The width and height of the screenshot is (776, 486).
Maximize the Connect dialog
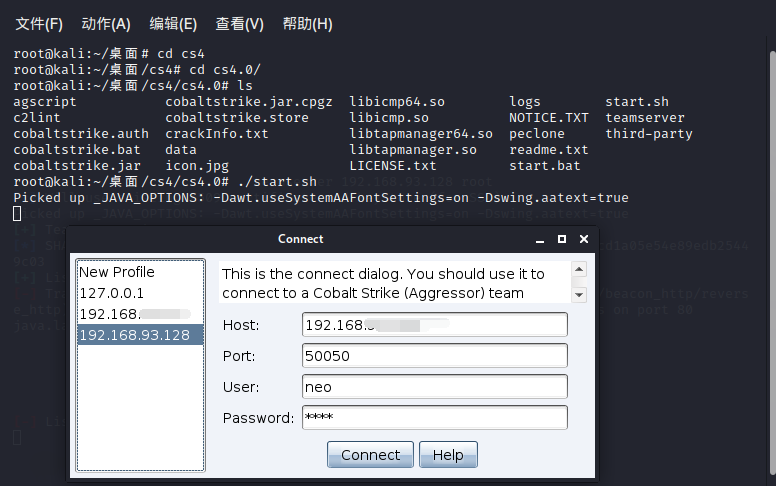pyautogui.click(x=562, y=239)
